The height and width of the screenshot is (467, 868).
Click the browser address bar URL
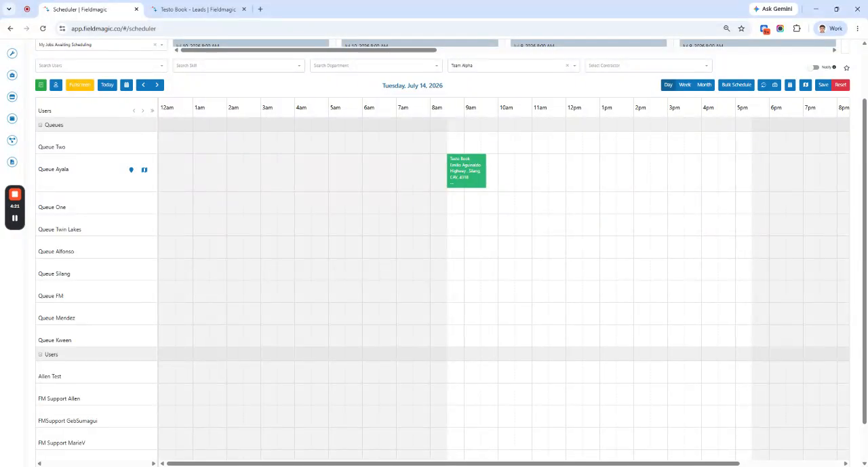coord(113,29)
